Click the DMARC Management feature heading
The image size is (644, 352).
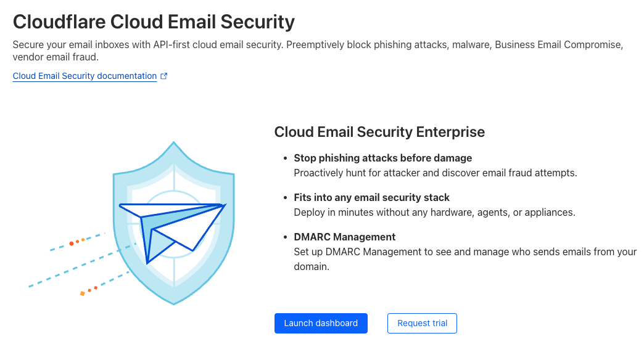click(x=344, y=237)
